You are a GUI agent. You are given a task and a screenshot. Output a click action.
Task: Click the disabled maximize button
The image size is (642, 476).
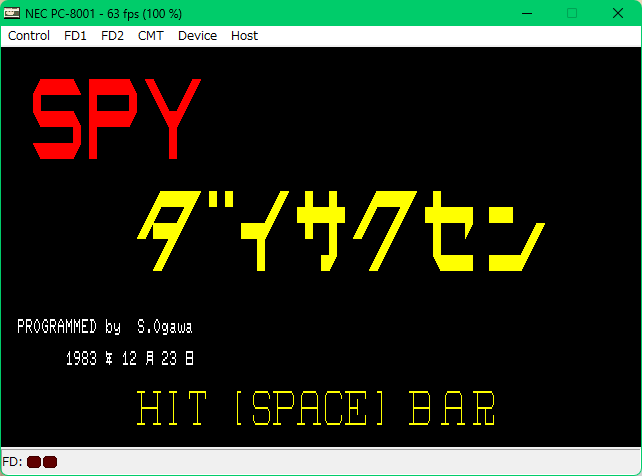(572, 13)
